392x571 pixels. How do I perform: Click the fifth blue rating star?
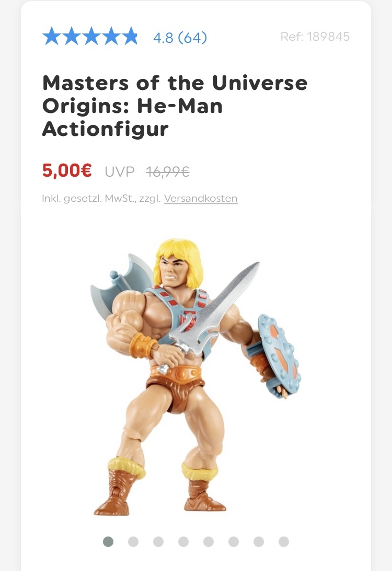[x=130, y=36]
